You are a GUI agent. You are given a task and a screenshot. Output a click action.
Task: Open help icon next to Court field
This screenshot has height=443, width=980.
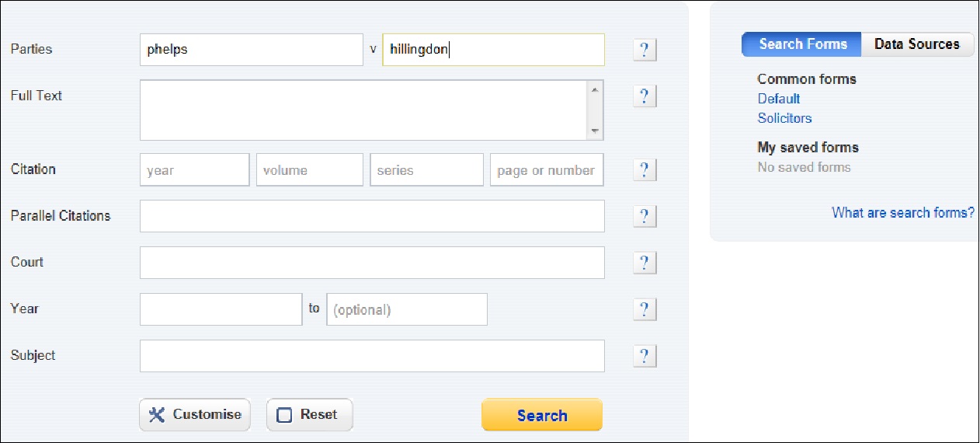coord(644,263)
